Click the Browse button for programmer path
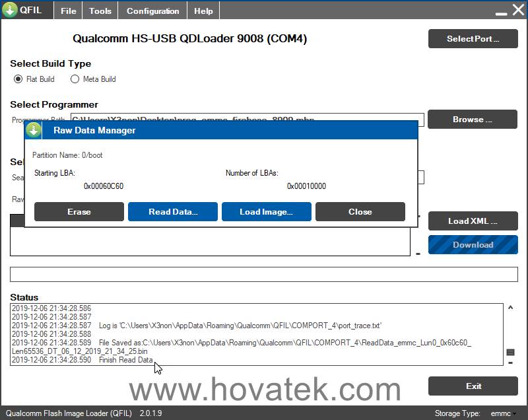This screenshot has width=528, height=420. coord(473,120)
